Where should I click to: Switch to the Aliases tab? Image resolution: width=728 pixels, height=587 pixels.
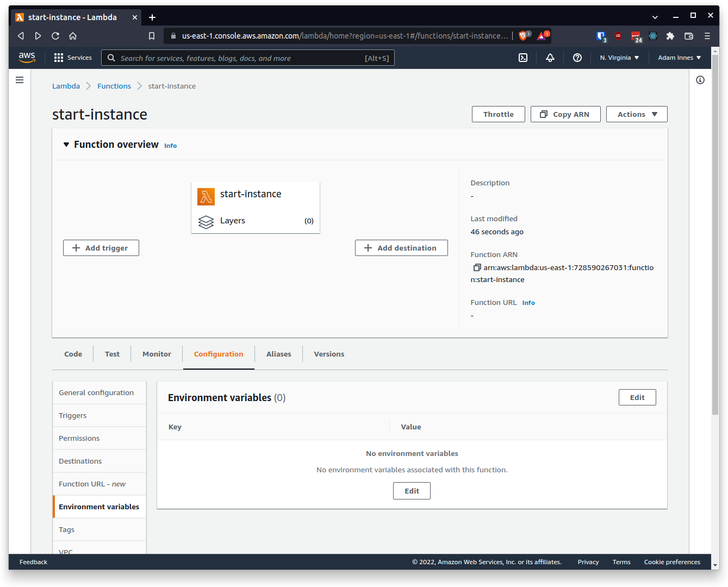pyautogui.click(x=278, y=354)
